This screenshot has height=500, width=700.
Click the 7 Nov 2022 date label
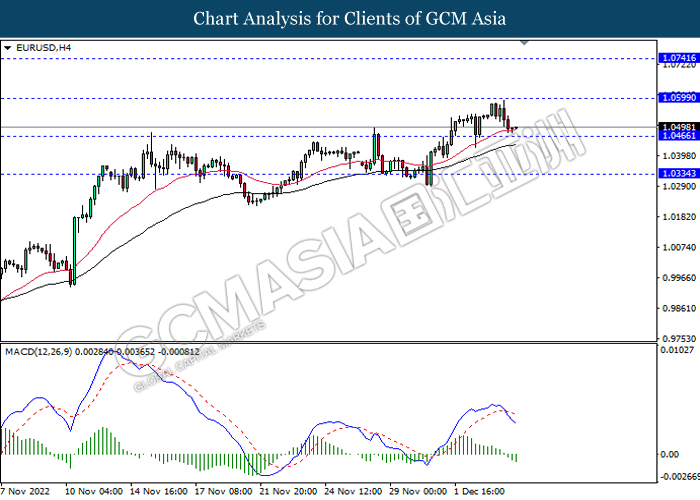point(25,491)
